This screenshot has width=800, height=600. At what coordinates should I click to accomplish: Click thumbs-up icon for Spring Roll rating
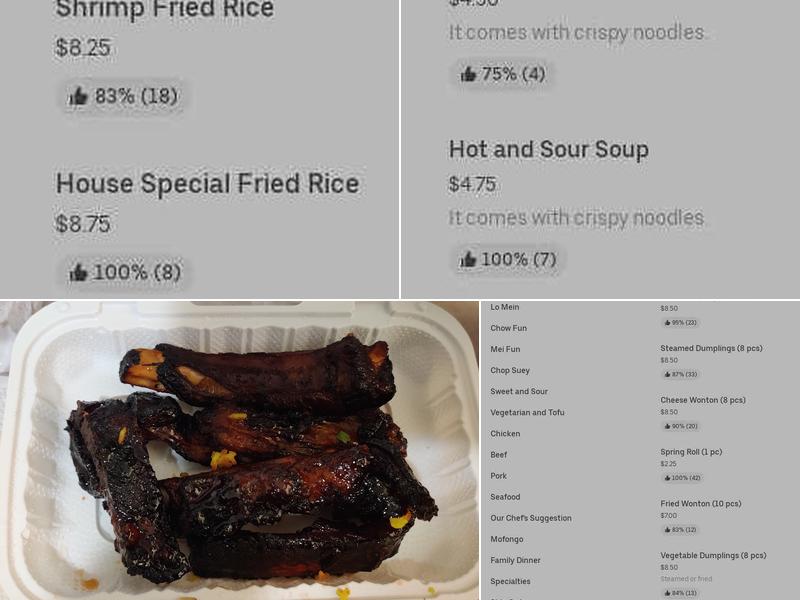[667, 478]
